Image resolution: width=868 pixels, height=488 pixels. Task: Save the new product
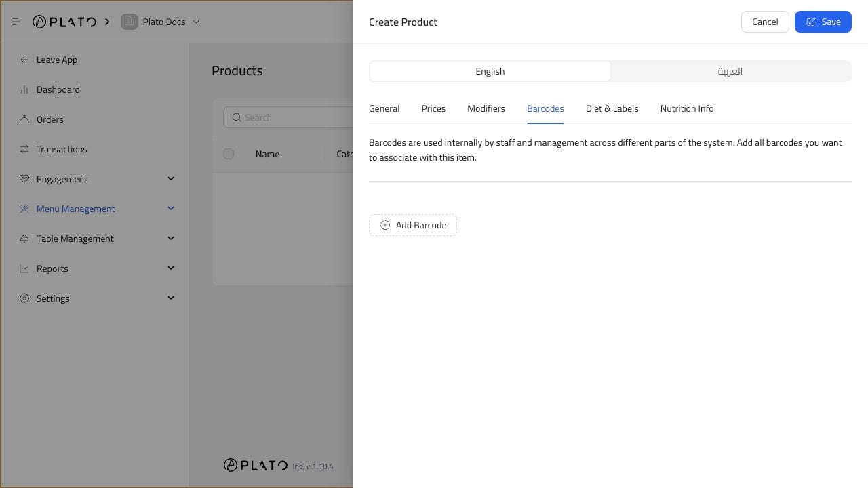[x=823, y=22]
